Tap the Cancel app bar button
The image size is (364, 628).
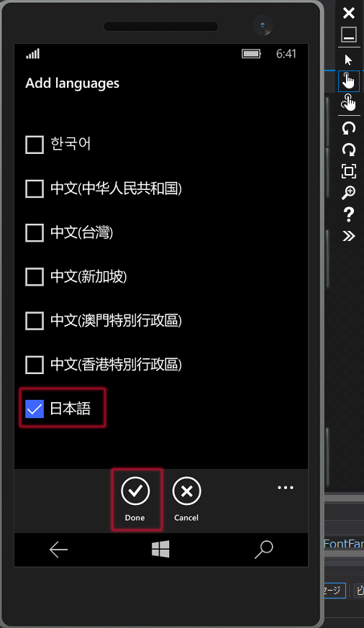point(186,499)
